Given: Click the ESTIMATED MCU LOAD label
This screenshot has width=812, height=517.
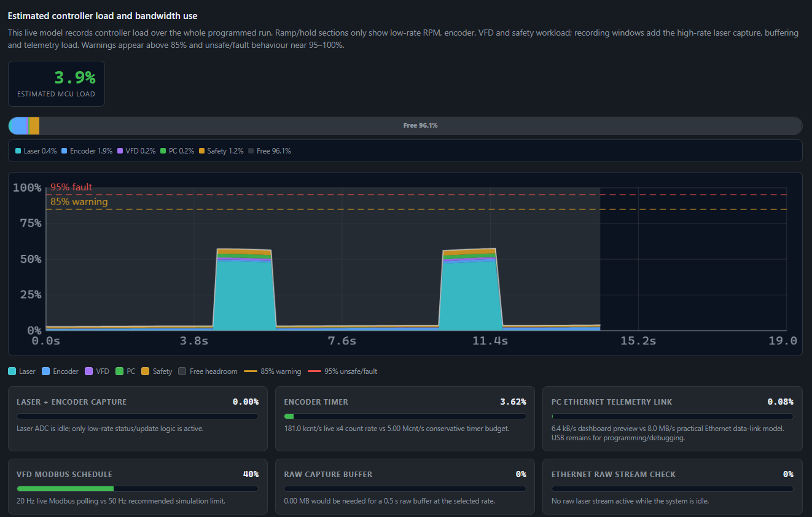Looking at the screenshot, I should click(x=57, y=94).
